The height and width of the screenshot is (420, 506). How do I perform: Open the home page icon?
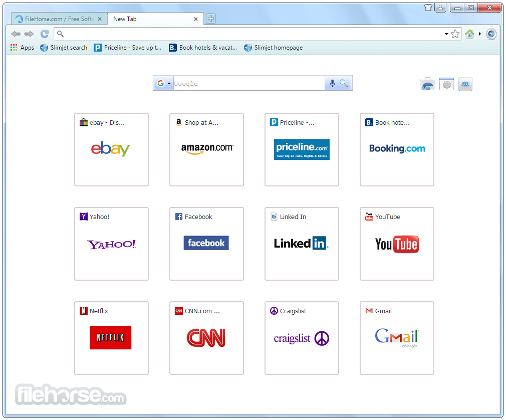point(469,34)
